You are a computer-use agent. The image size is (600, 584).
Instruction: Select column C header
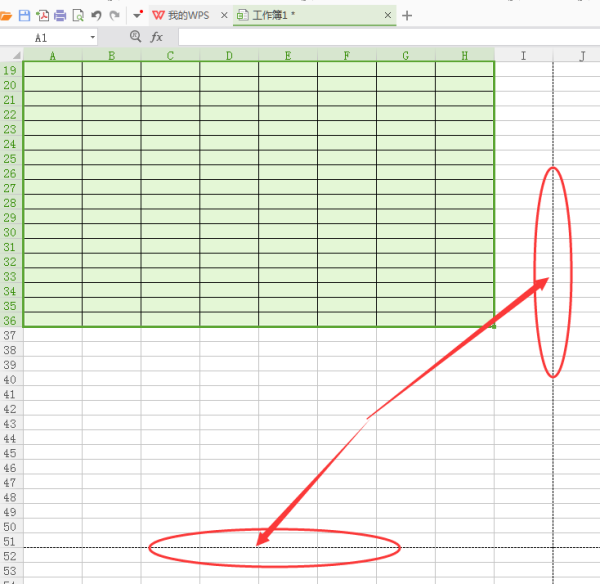click(170, 56)
